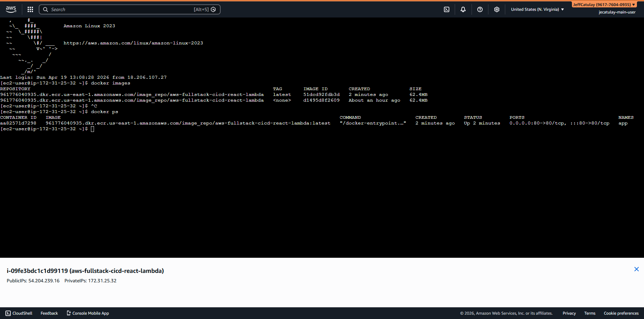Click the "latest" tag value
Screen dimensions: 644x319
tap(282, 95)
